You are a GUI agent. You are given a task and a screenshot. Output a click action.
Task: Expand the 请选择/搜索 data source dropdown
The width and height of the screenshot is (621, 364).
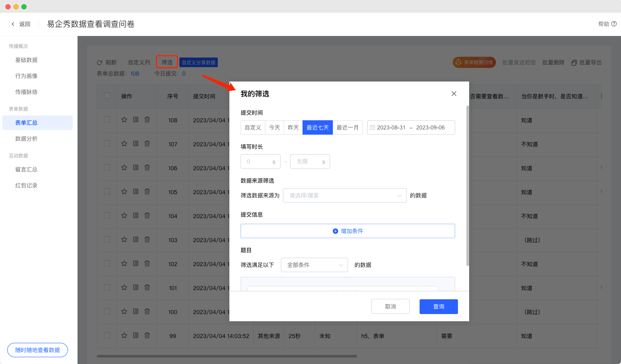tap(344, 195)
